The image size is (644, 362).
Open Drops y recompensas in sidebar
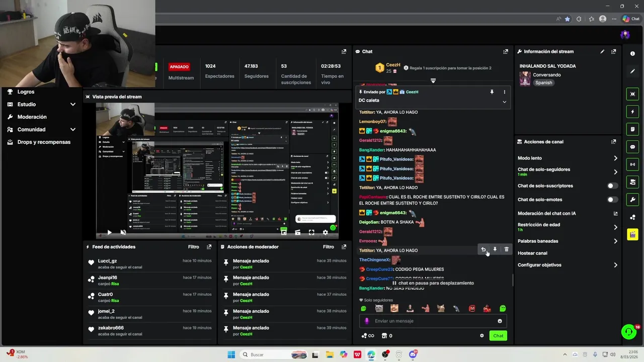(43, 142)
